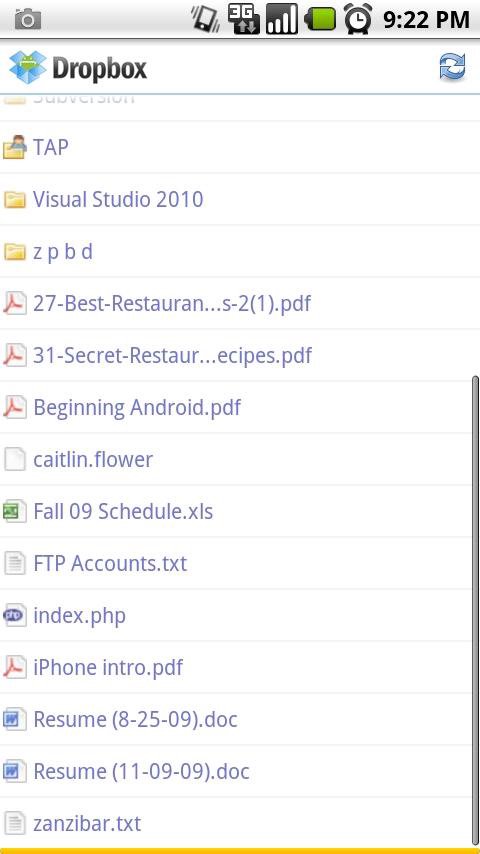Click the PDF icon for Beginning Android.pdf
The image size is (480, 854).
coord(15,407)
